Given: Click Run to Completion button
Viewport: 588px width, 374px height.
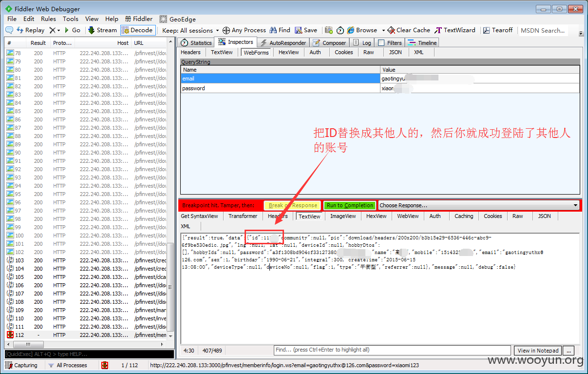Looking at the screenshot, I should point(350,205).
